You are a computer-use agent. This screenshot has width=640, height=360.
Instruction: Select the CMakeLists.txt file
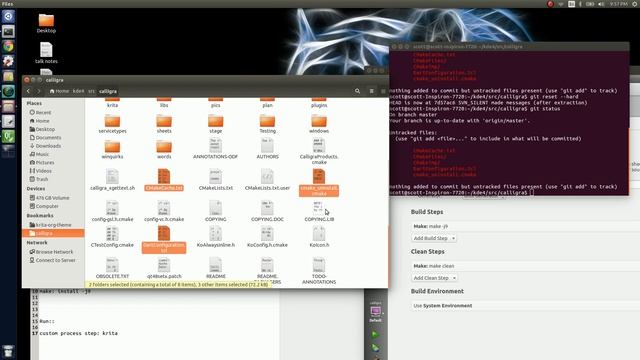click(216, 180)
